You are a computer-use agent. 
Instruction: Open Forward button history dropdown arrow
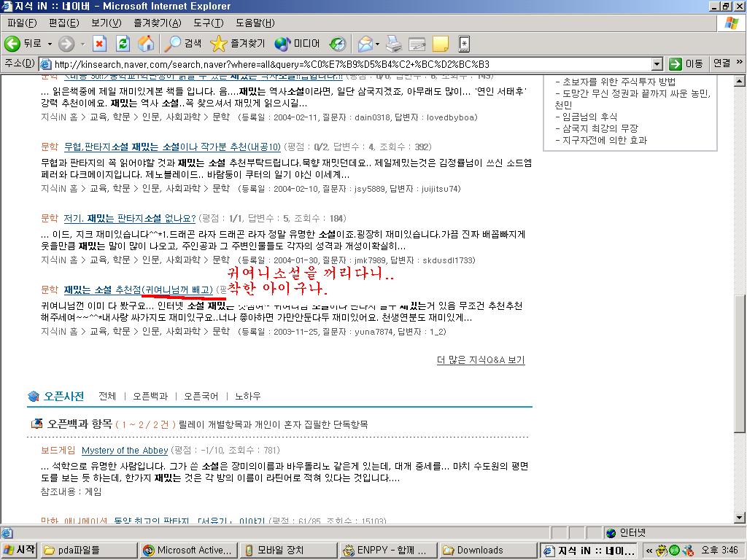[x=82, y=44]
